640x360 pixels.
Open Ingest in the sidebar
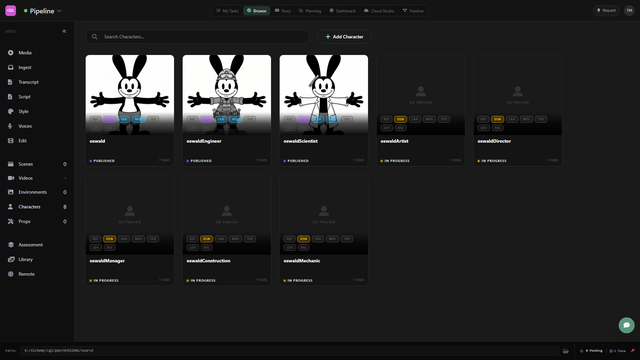click(37, 67)
